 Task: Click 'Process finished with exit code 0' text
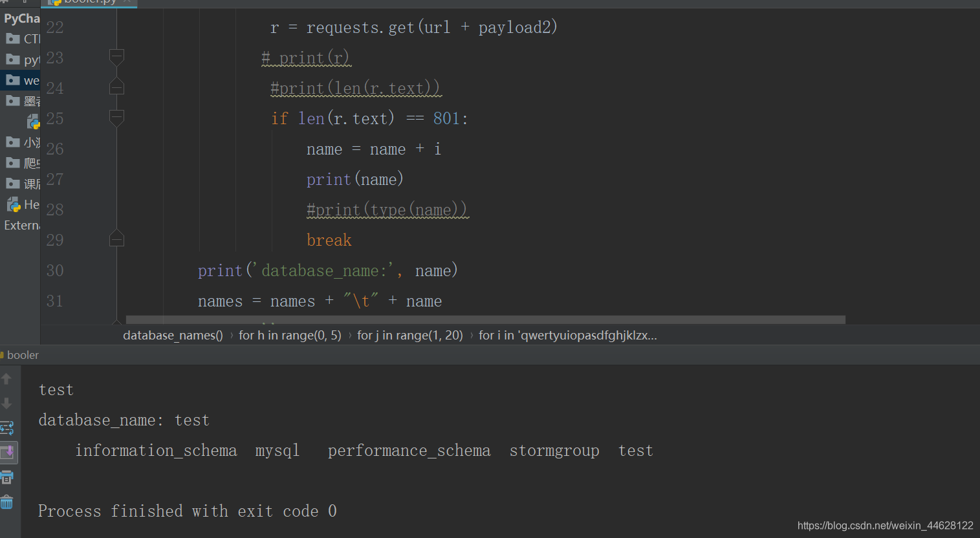[187, 511]
